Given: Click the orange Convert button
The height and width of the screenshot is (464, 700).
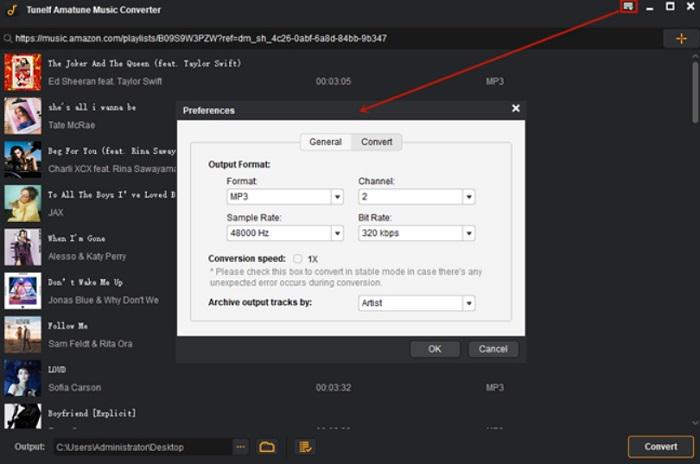Looking at the screenshot, I should click(x=660, y=446).
